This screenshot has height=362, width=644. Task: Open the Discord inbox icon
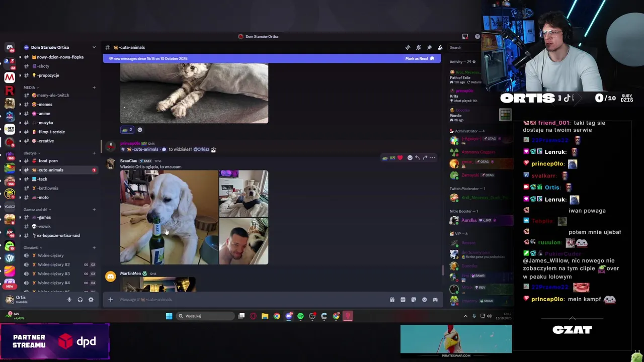coord(465,36)
